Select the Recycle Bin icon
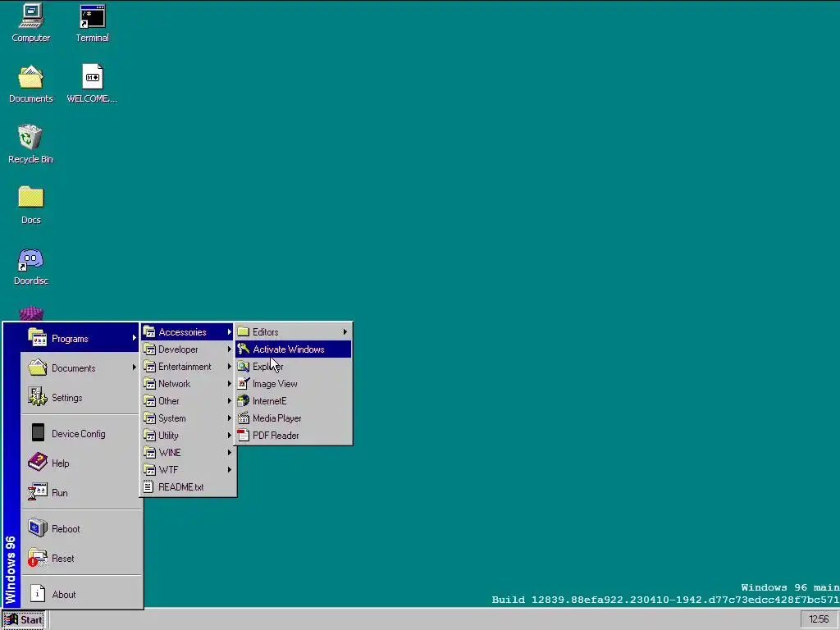 tap(30, 137)
